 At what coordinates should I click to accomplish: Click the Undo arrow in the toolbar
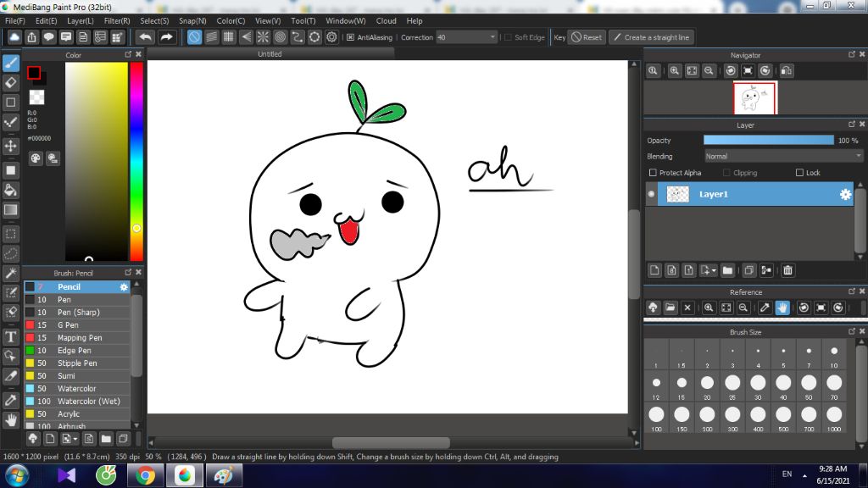pos(146,37)
